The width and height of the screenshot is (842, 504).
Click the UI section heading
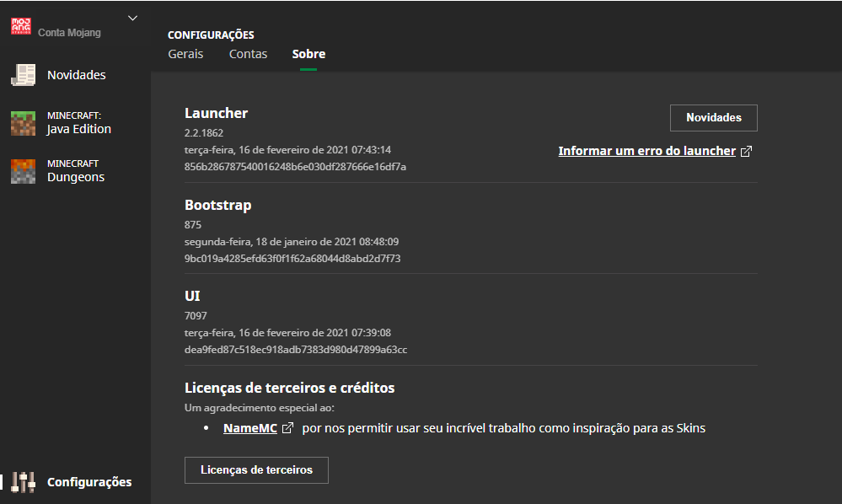(x=192, y=296)
